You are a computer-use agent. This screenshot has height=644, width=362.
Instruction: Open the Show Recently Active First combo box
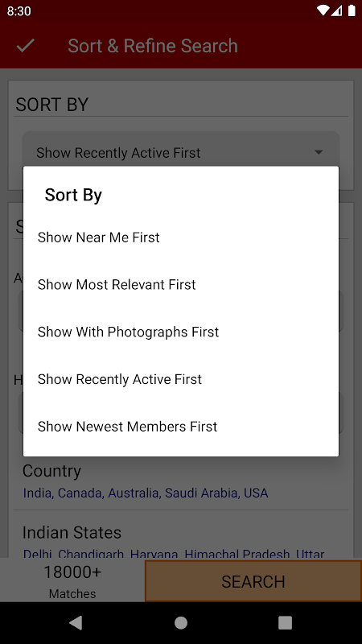click(x=181, y=153)
